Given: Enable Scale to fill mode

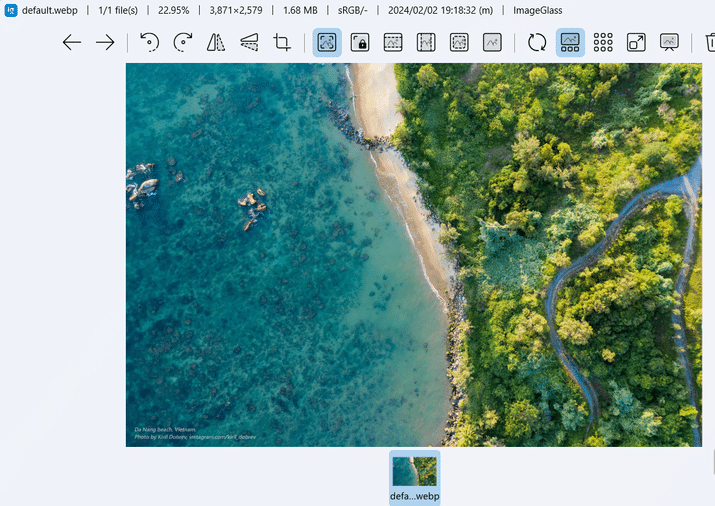Looking at the screenshot, I should coord(492,42).
